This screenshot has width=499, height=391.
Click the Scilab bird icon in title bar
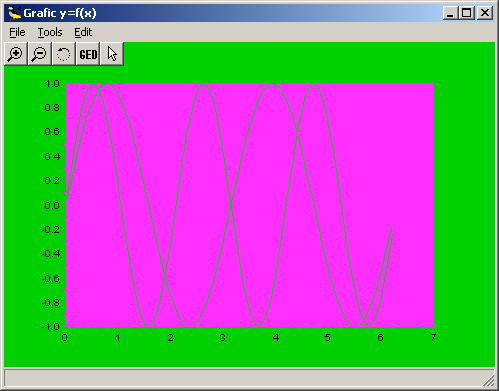(14, 13)
